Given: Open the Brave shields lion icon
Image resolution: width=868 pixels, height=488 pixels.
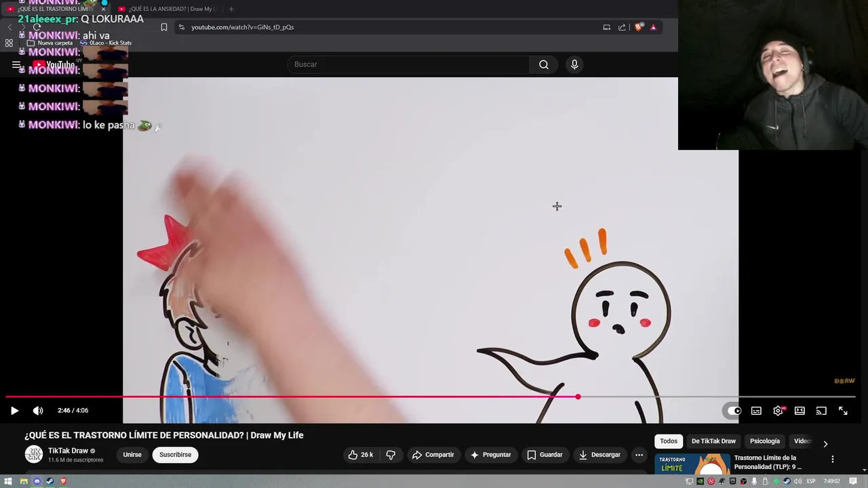Looking at the screenshot, I should click(639, 27).
